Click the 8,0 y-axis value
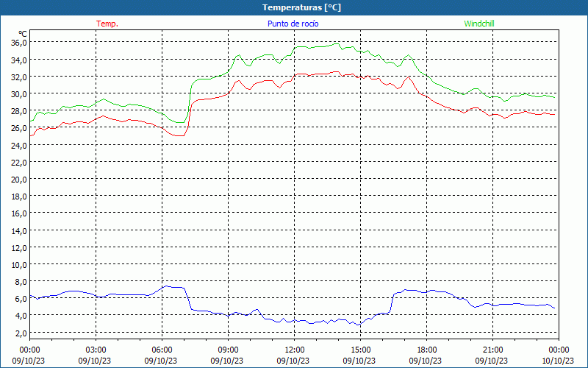The height and width of the screenshot is (368, 588). (x=21, y=282)
